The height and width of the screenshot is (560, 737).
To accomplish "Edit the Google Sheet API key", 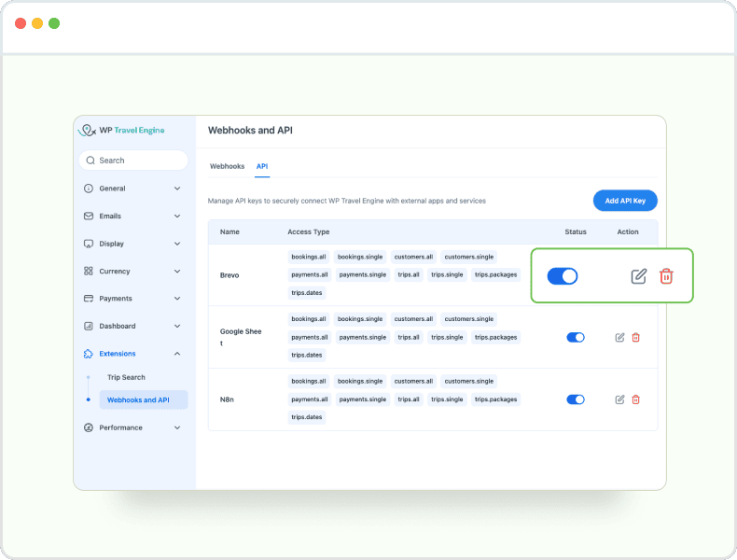I will (619, 337).
